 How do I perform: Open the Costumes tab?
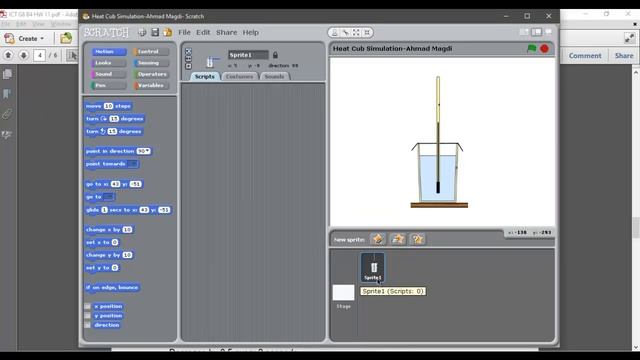click(240, 76)
